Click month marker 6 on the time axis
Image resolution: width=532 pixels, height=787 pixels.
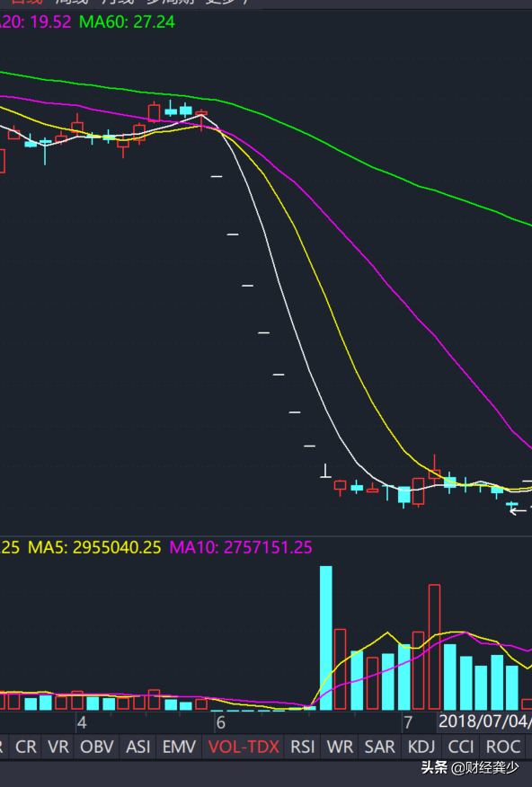tap(220, 722)
